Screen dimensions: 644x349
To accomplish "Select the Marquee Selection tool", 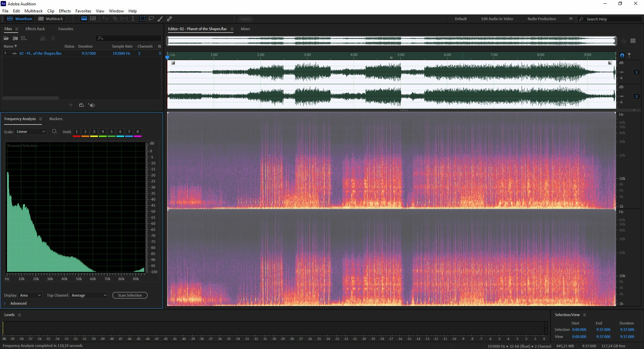I will click(142, 19).
